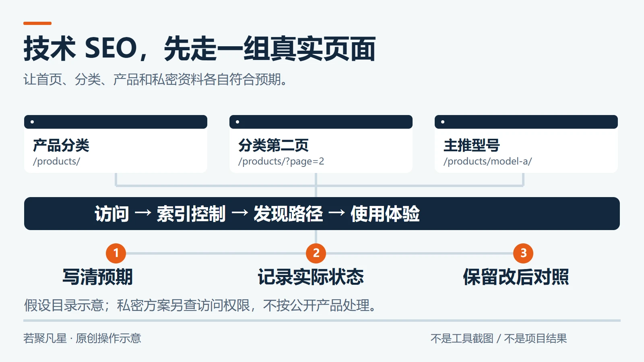This screenshot has width=644, height=362.
Task: Click the 分类第二页 card heading
Action: point(273,145)
